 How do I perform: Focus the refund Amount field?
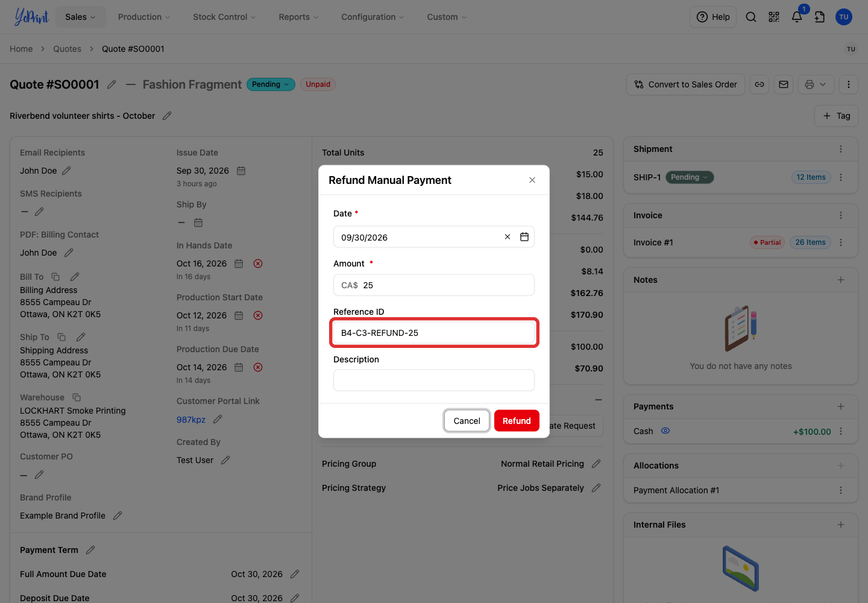click(434, 285)
